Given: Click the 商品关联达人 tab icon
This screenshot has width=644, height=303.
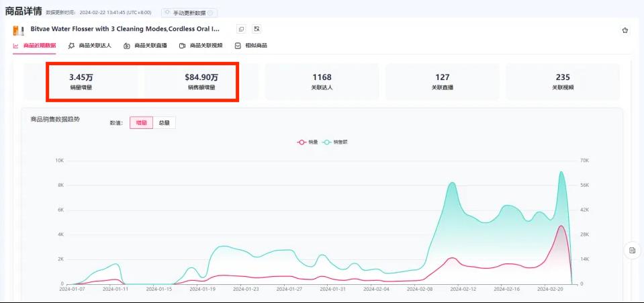Looking at the screenshot, I should [x=71, y=46].
